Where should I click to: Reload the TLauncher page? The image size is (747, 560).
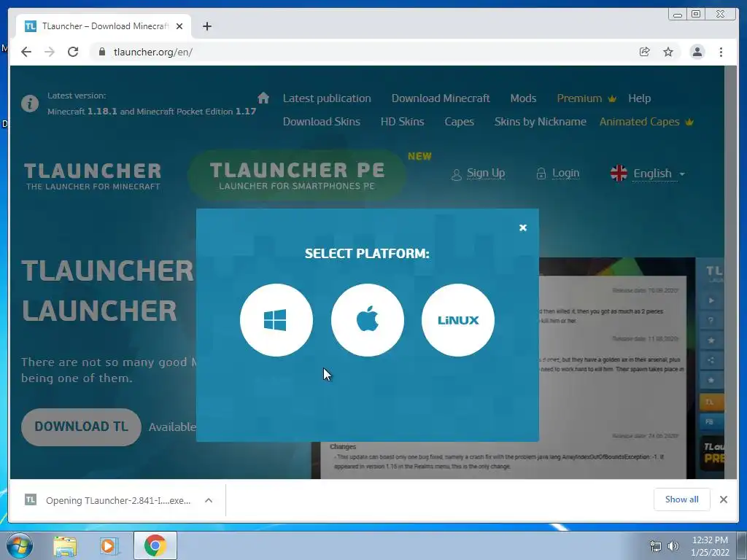(73, 52)
